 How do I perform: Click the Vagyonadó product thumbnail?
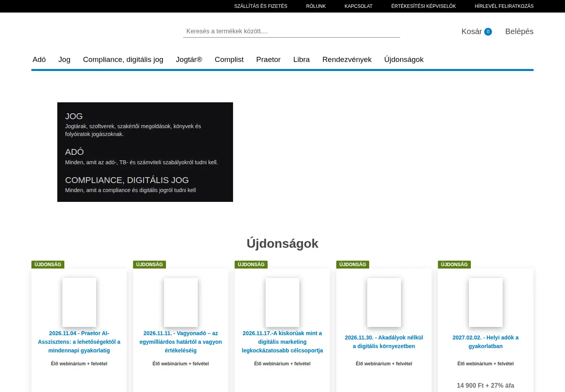(x=180, y=302)
